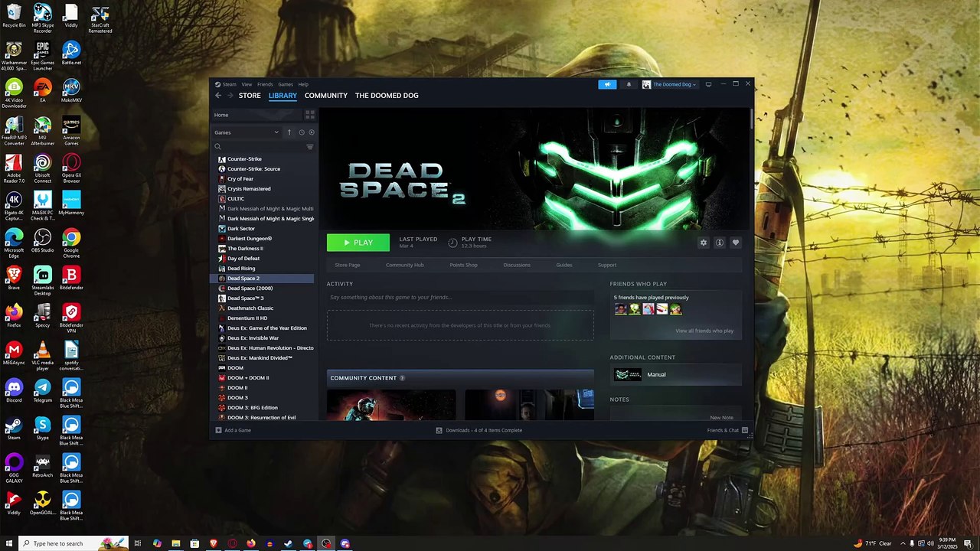
Task: Open first community content thumbnail
Action: (x=391, y=405)
